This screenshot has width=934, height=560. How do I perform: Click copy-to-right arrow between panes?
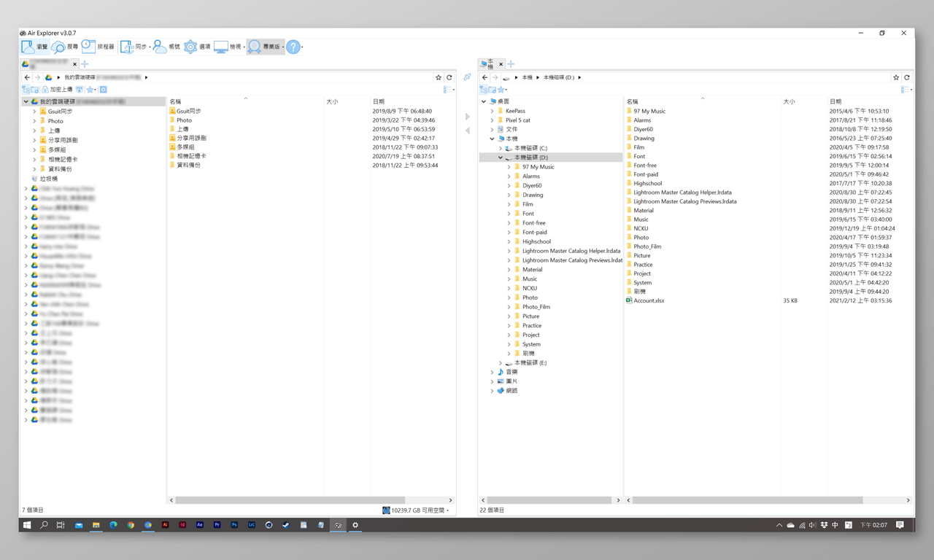(467, 117)
